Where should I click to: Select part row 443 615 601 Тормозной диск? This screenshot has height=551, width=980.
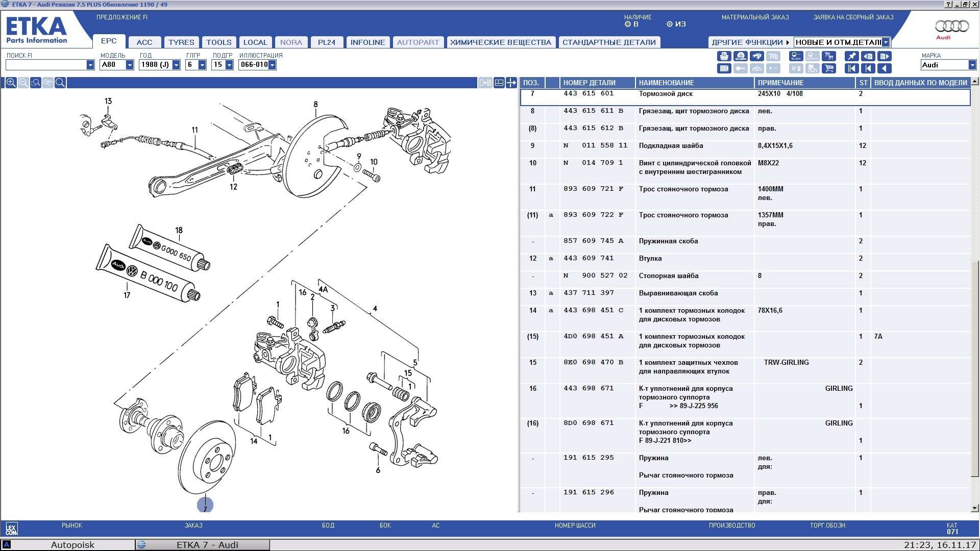tap(745, 97)
